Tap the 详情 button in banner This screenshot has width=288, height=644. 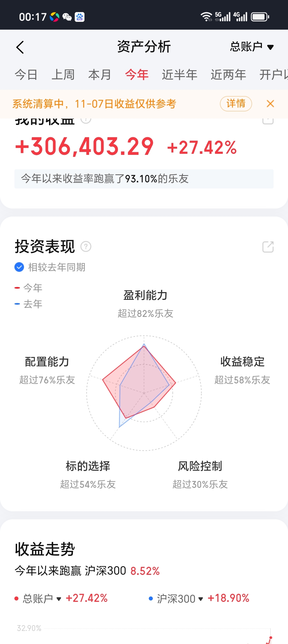point(236,104)
